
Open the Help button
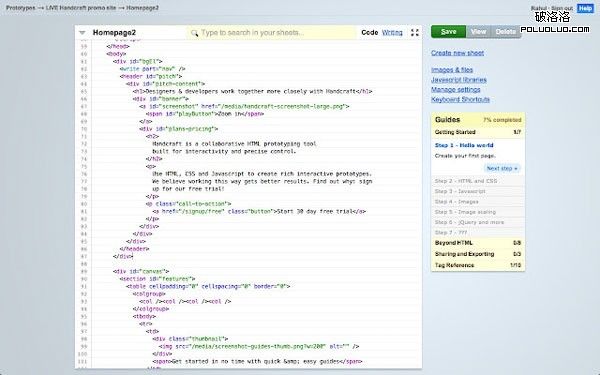tap(585, 8)
